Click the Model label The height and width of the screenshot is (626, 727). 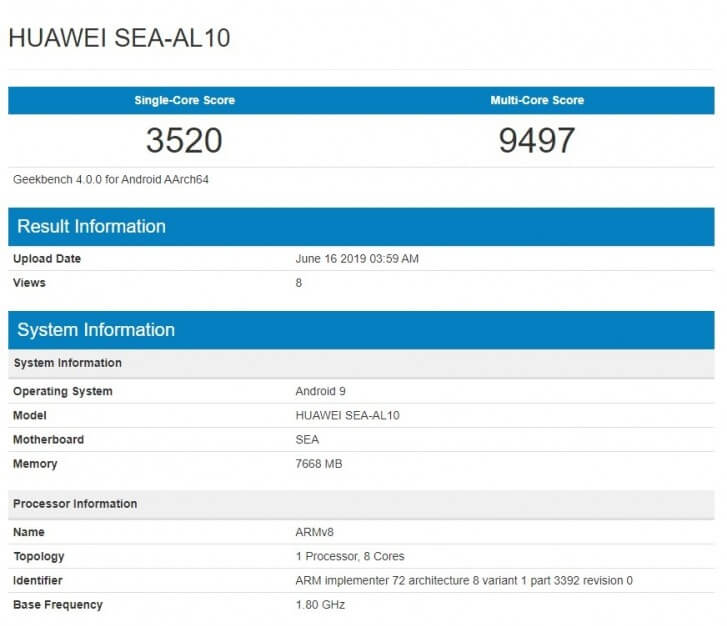(x=30, y=415)
